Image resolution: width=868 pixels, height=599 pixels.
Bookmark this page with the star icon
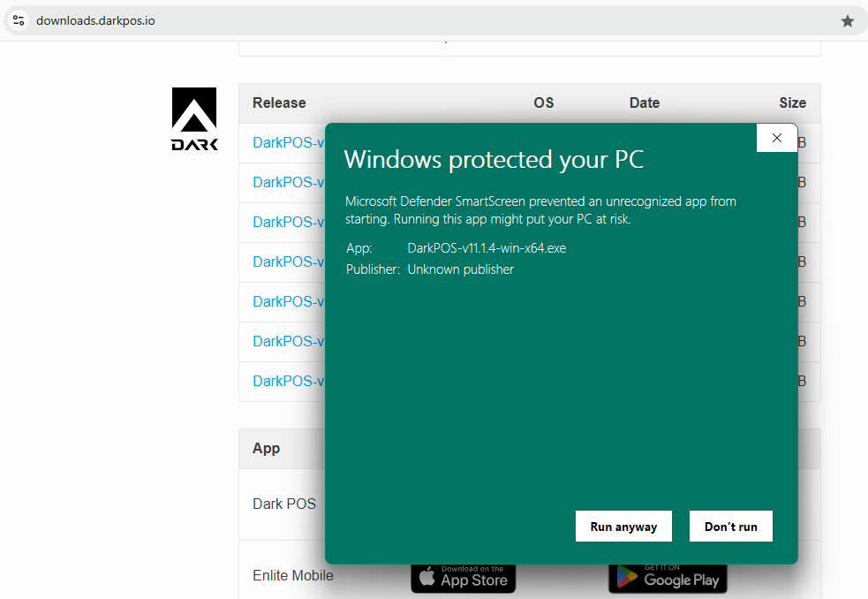(x=847, y=21)
